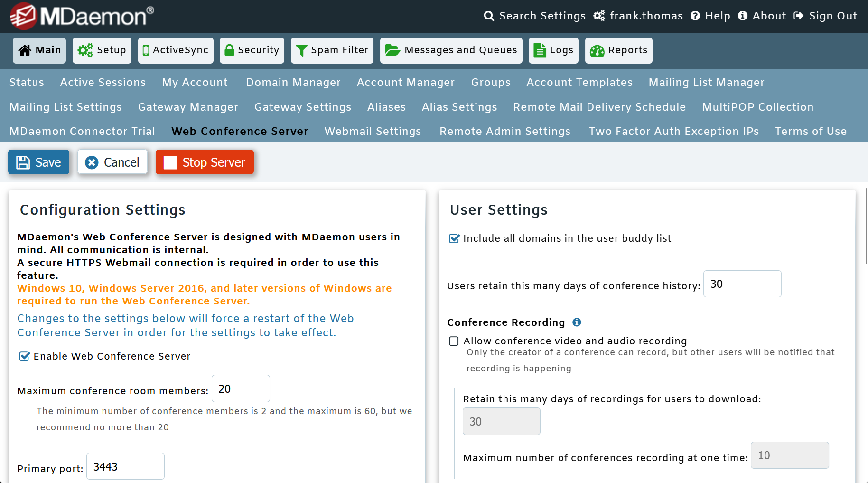The height and width of the screenshot is (483, 868).
Task: Click the Reports gauge icon
Action: pos(597,50)
